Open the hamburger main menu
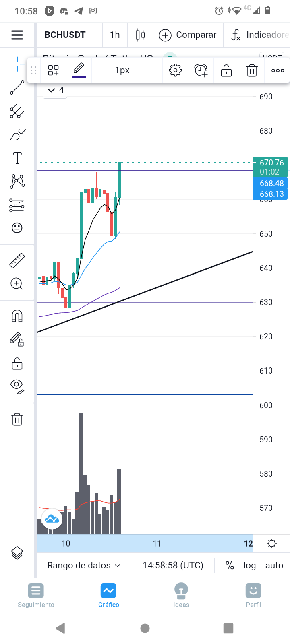The width and height of the screenshot is (290, 644). 17,35
